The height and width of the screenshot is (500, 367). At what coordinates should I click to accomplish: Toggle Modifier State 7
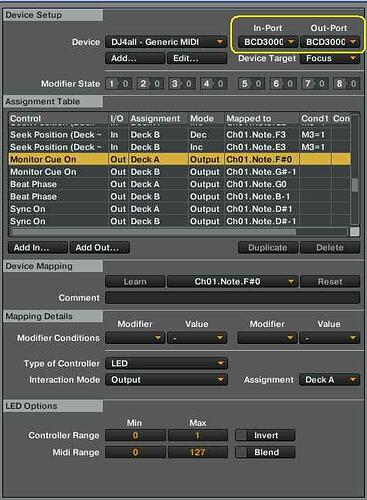click(314, 84)
